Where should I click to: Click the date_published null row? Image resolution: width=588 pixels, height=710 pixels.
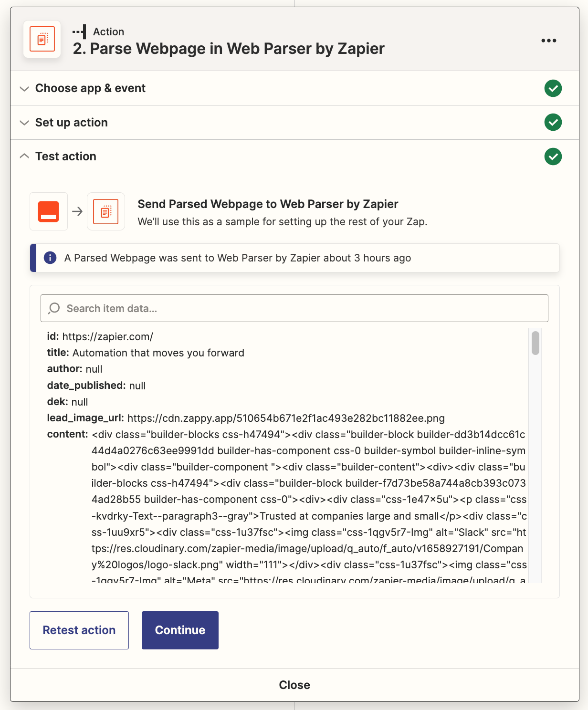[x=96, y=385]
